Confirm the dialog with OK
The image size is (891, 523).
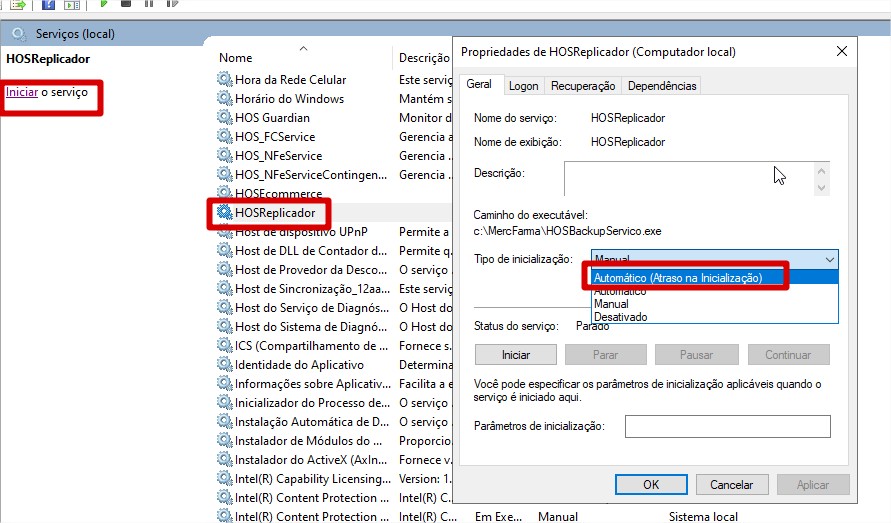650,484
